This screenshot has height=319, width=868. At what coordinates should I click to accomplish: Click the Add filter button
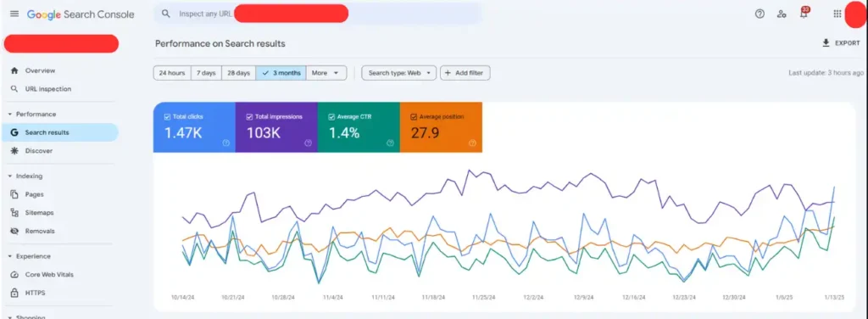(x=465, y=73)
